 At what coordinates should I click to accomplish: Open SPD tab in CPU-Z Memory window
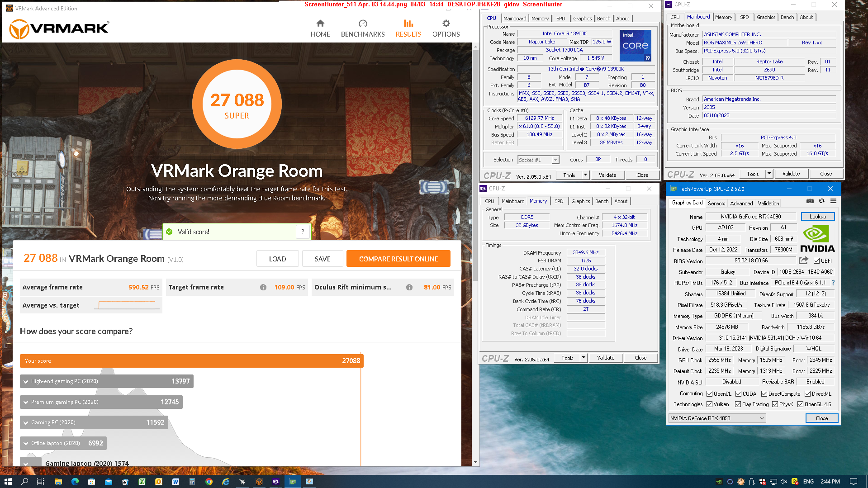pos(559,201)
